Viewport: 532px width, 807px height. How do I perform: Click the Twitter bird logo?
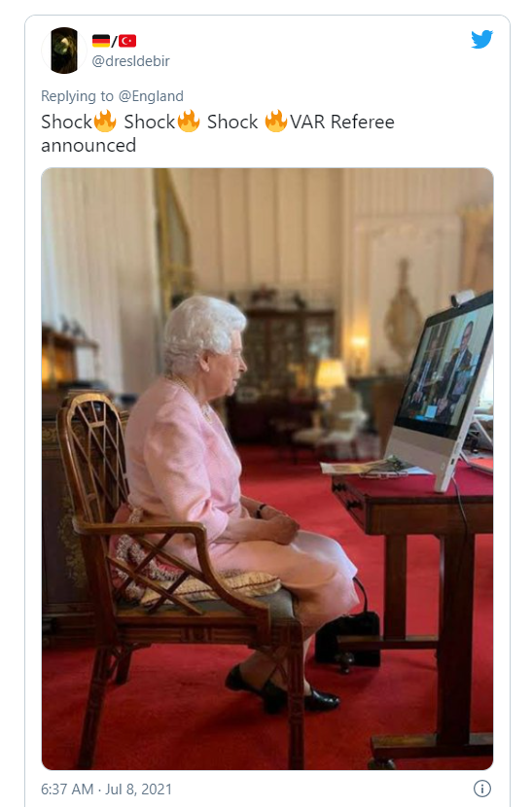point(481,40)
